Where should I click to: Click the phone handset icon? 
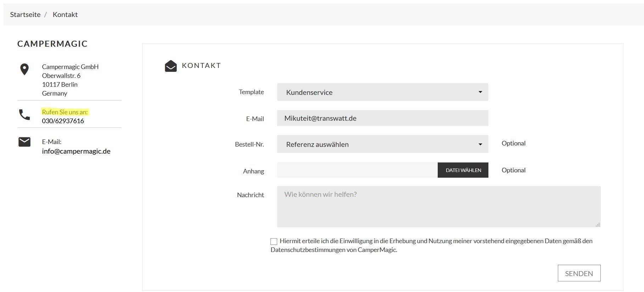[x=24, y=114]
